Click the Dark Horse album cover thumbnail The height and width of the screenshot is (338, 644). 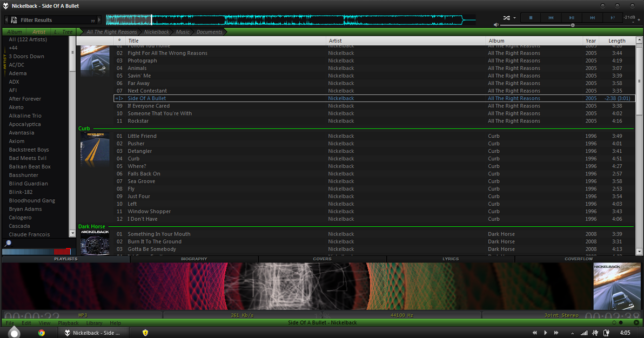click(x=95, y=242)
